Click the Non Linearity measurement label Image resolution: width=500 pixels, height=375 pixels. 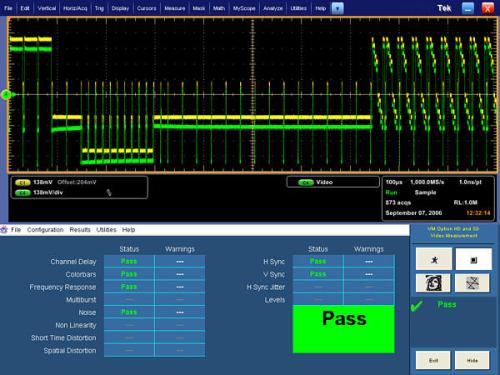pos(76,325)
